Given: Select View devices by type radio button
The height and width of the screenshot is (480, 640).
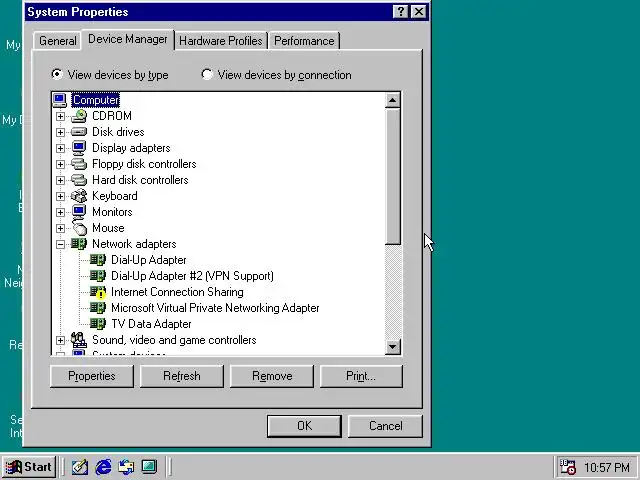Looking at the screenshot, I should coord(57,74).
